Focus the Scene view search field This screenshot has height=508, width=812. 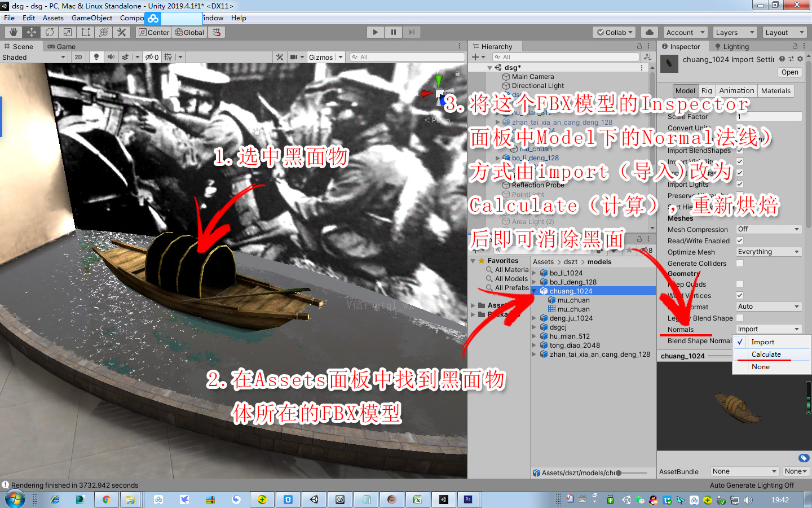(x=407, y=57)
